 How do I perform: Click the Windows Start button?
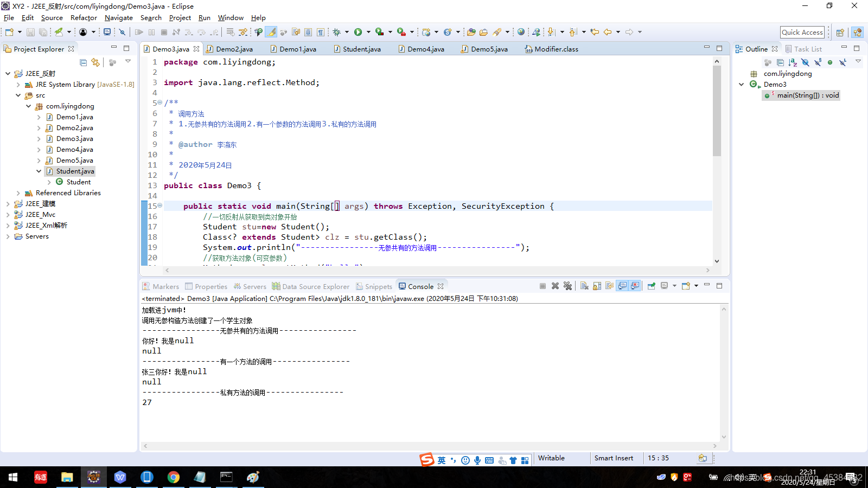click(x=13, y=477)
